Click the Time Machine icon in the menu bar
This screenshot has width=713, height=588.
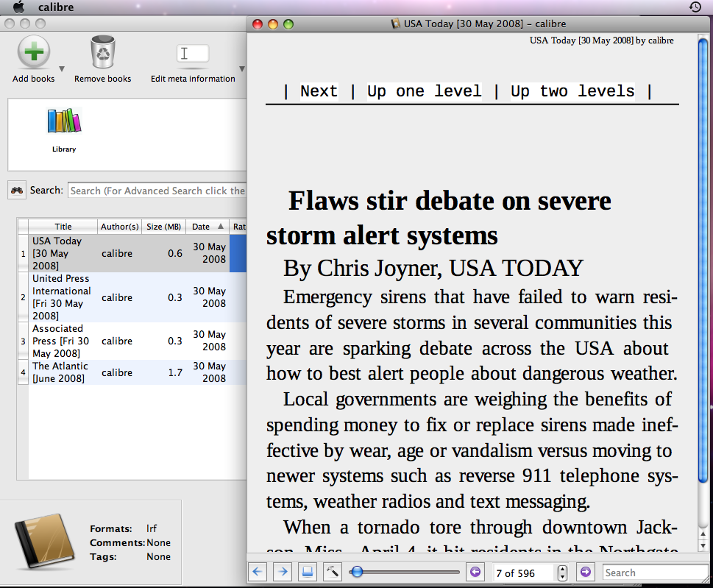click(695, 7)
